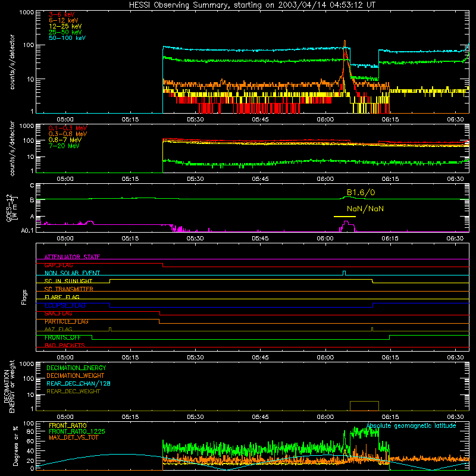476x476 pixels.
Task: Click the Absolute geomagnetic latitude label
Action: click(411, 425)
